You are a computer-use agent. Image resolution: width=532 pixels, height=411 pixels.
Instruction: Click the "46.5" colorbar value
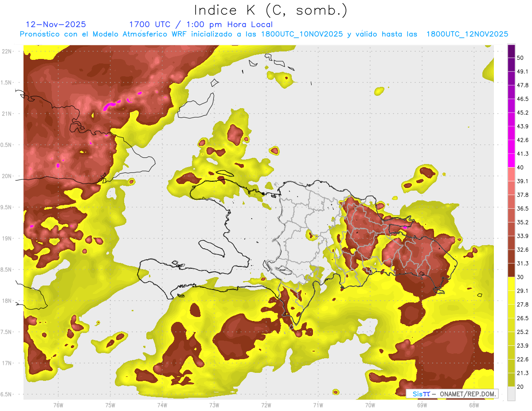tap(523, 99)
